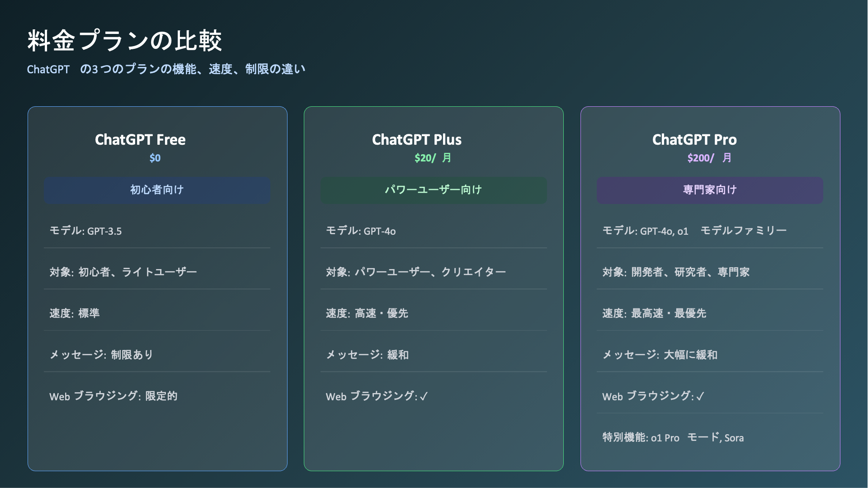Select 対象: パワーユーザー、クリエイター row
Image resolution: width=868 pixels, height=488 pixels.
[x=434, y=272]
